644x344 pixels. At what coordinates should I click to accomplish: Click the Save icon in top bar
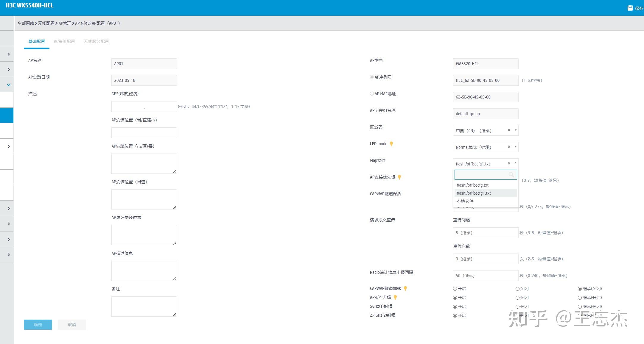click(x=630, y=8)
